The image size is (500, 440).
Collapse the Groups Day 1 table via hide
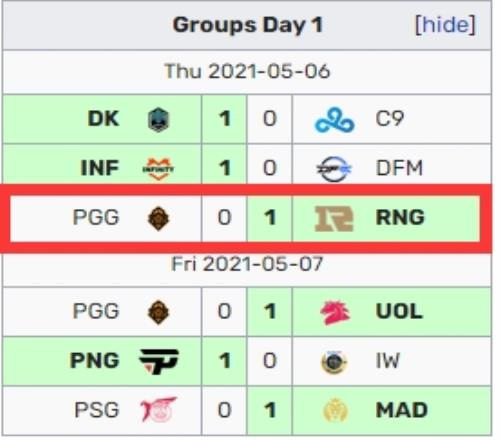[x=445, y=25]
